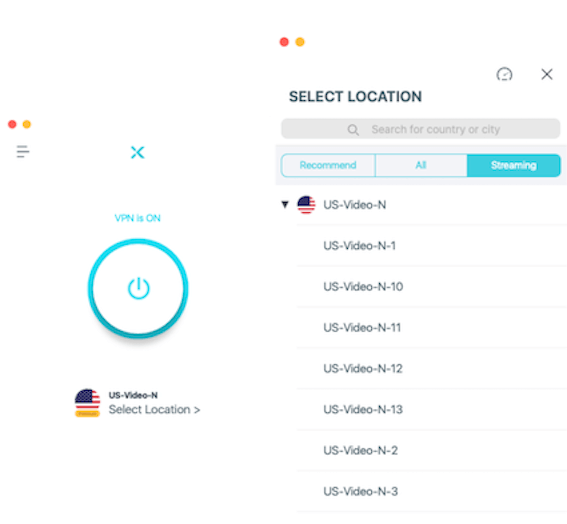Image resolution: width=567 pixels, height=524 pixels.
Task: Open the Select Location > link
Action: tap(154, 409)
